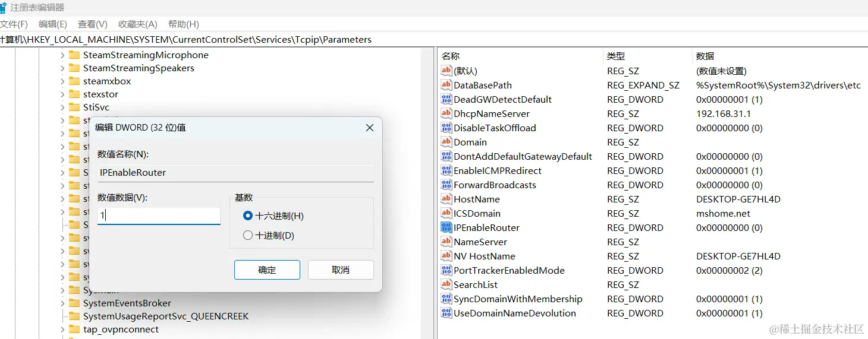Image resolution: width=868 pixels, height=339 pixels.
Task: Click the UseDomainNameDevolution value name
Action: point(515,313)
